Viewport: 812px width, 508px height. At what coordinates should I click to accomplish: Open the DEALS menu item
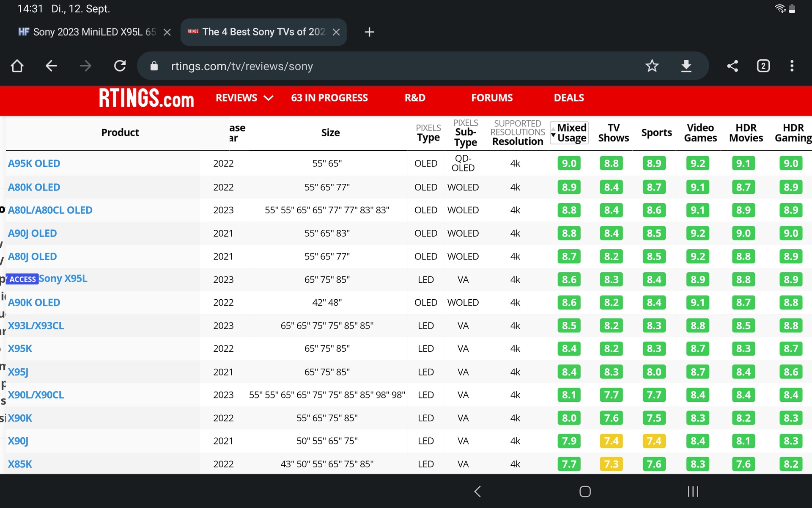click(568, 98)
